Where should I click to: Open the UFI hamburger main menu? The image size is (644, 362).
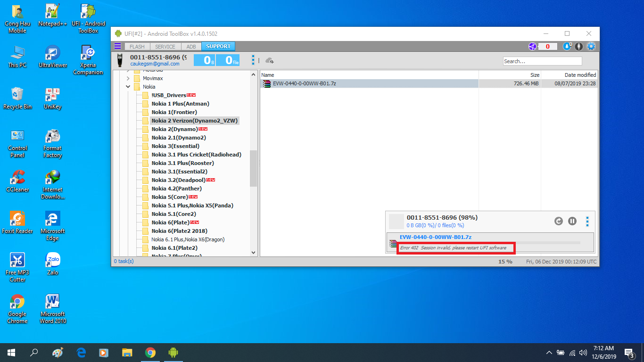click(118, 46)
